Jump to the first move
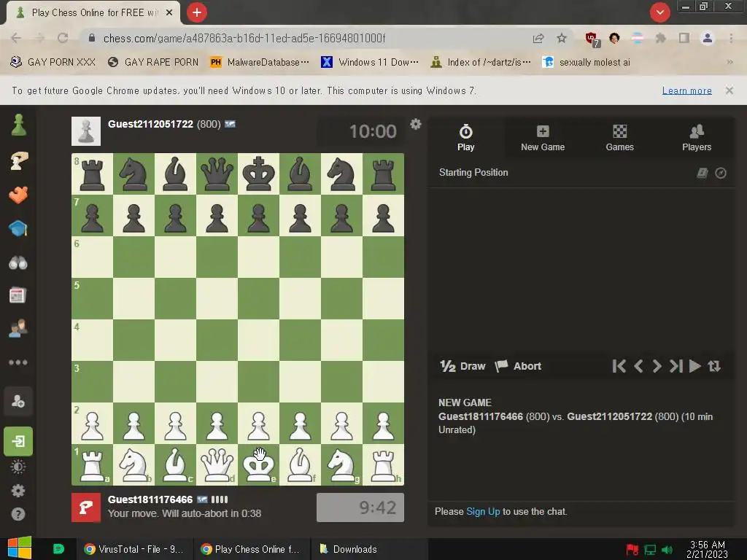Screen dimensions: 747x560 (x=619, y=366)
